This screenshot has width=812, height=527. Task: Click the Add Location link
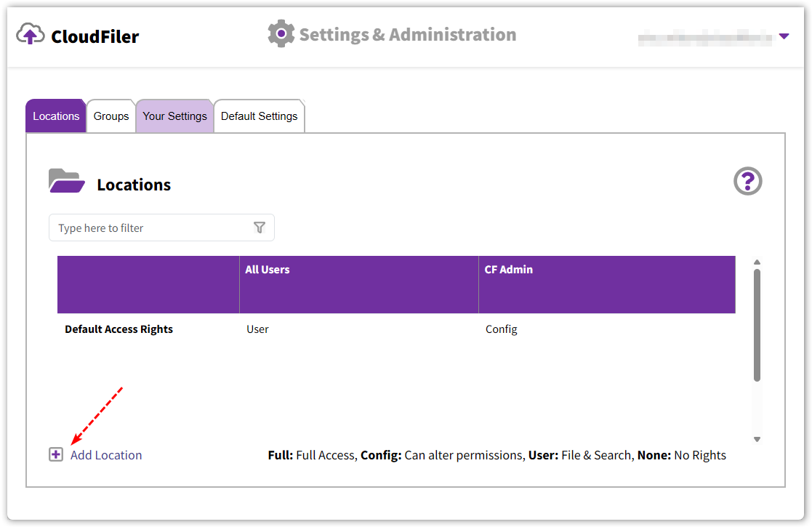click(106, 455)
